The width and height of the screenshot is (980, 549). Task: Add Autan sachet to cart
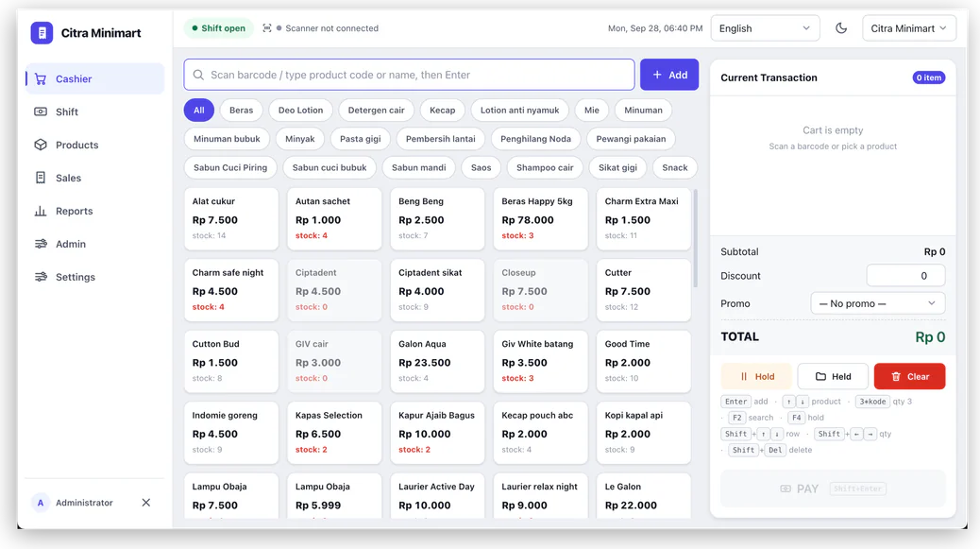(334, 219)
